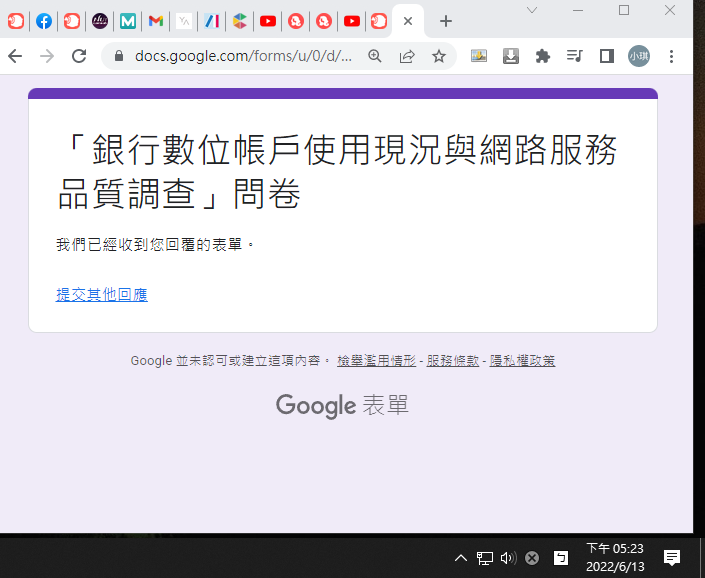Viewport: 705px width, 578px height.
Task: Switch to the Facebook tab
Action: click(44, 21)
